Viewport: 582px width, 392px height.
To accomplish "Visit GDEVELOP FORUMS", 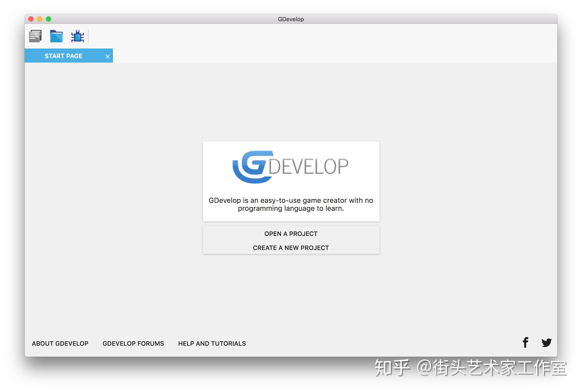I will tap(133, 343).
